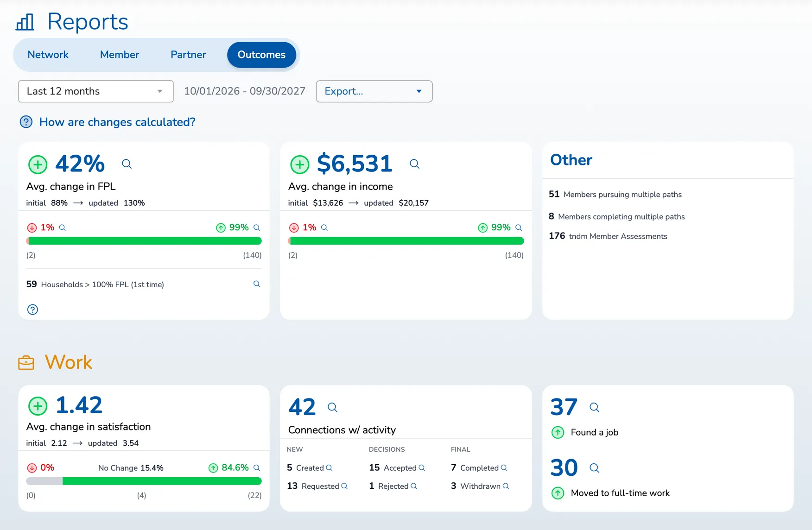Click the date range 10/01/2026 - 09/30/2027

pos(245,91)
